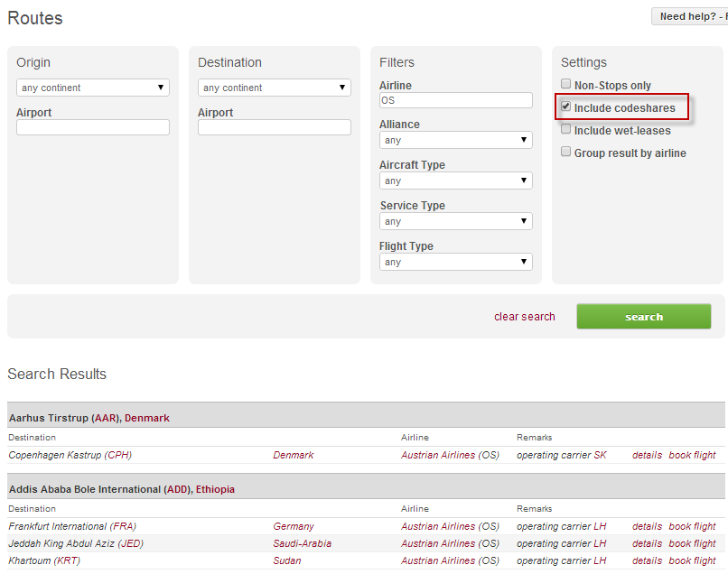This screenshot has width=728, height=574.
Task: Open details for Khartoum (KRT) route
Action: pyautogui.click(x=647, y=560)
